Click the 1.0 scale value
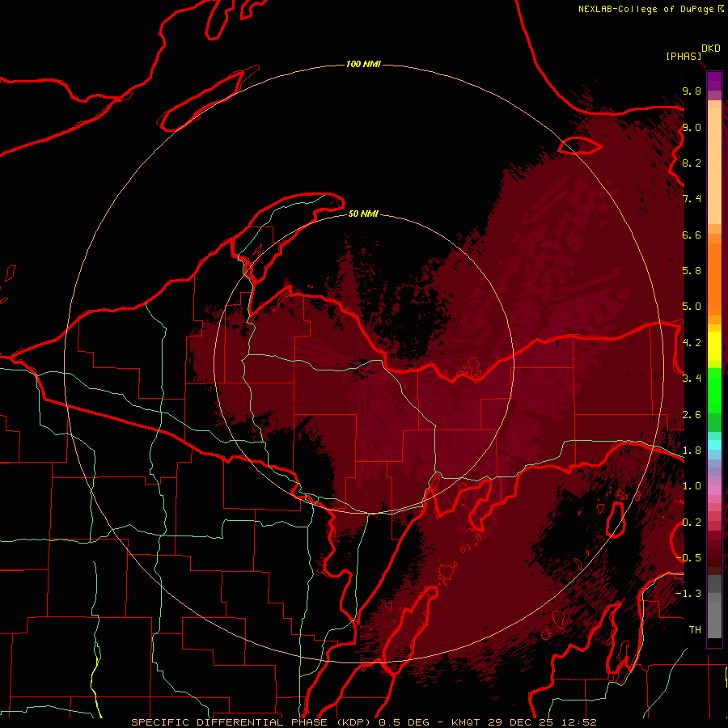Screen dimensions: 728x728 (692, 486)
